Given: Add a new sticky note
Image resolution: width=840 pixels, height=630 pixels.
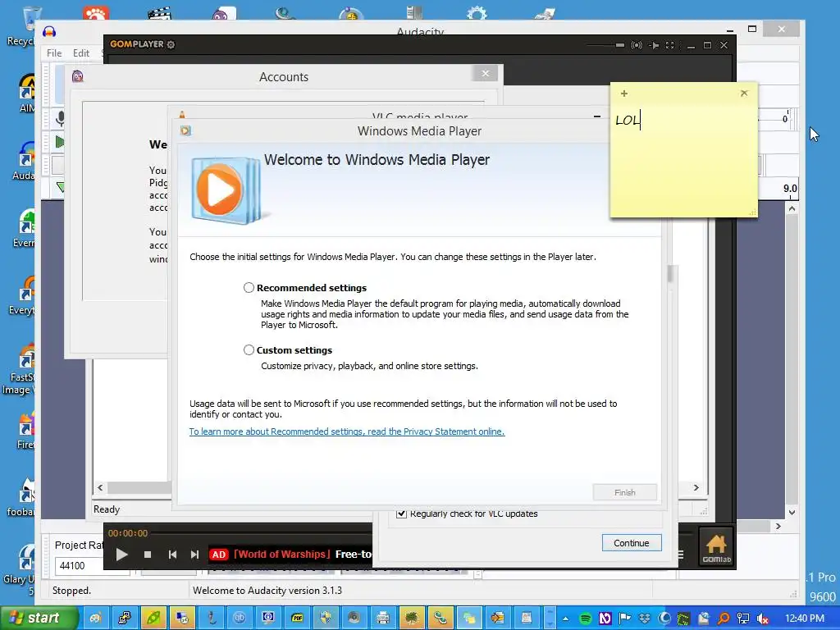Looking at the screenshot, I should pos(624,94).
